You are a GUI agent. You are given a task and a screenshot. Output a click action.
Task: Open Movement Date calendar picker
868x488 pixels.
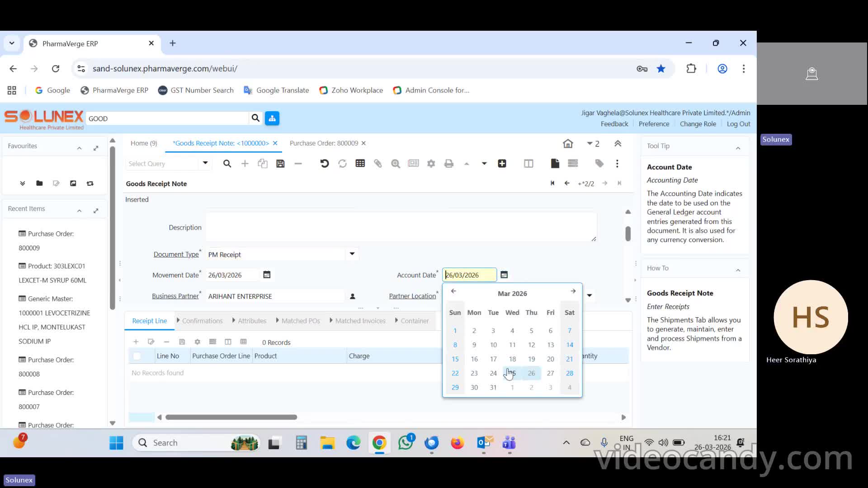[267, 275]
